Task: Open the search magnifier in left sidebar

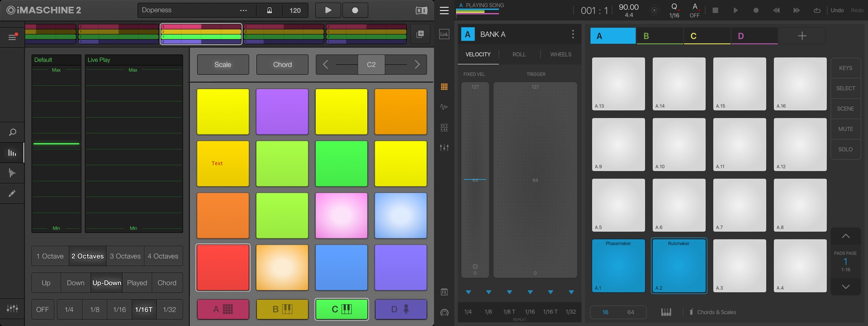Action: coord(12,132)
